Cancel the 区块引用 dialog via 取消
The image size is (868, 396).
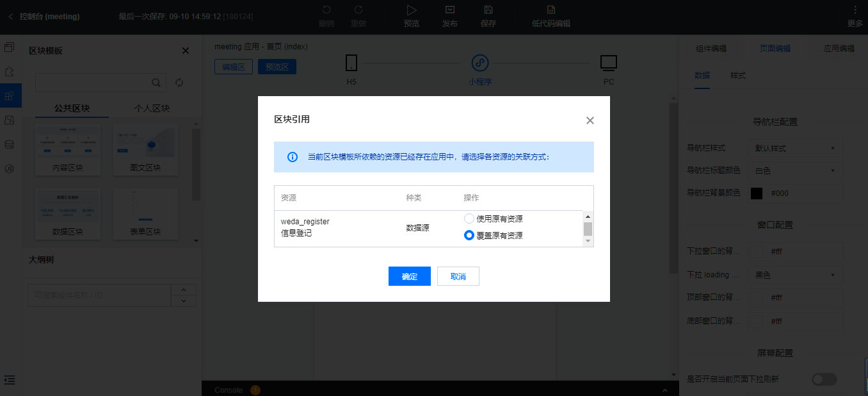(458, 276)
